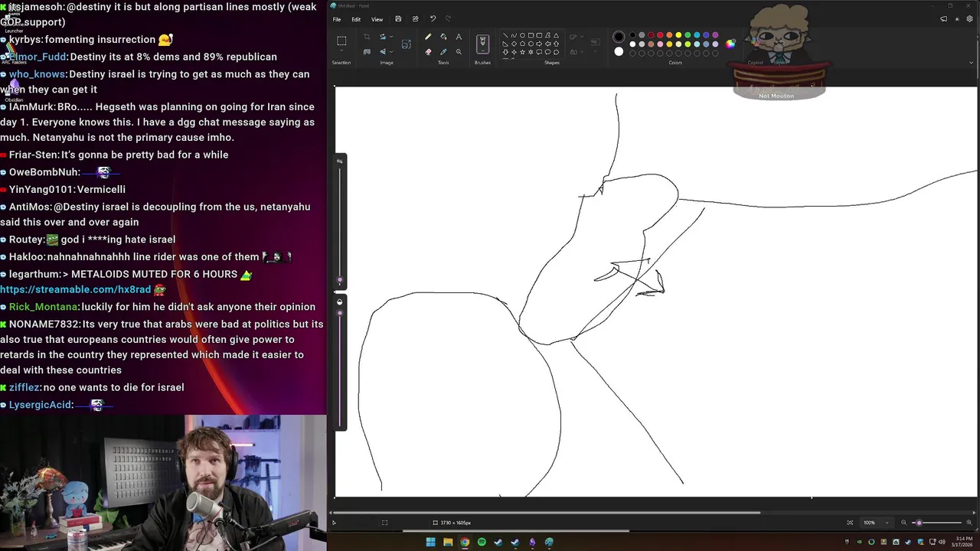
Task: Pick the red palette color
Action: tap(660, 34)
